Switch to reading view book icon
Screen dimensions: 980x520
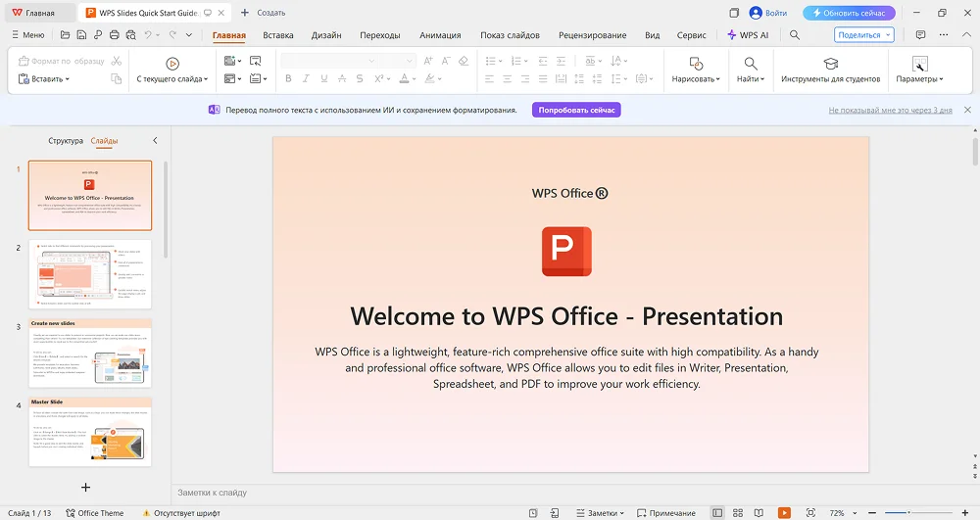coord(759,512)
